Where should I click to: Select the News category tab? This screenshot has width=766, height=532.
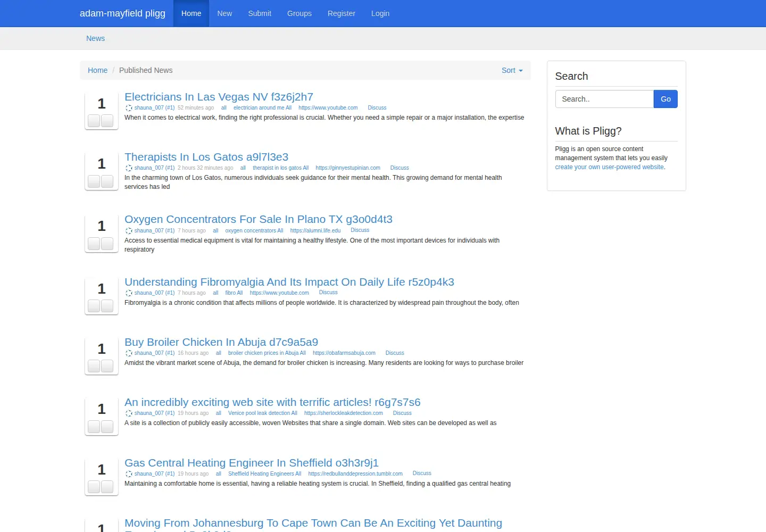point(96,38)
